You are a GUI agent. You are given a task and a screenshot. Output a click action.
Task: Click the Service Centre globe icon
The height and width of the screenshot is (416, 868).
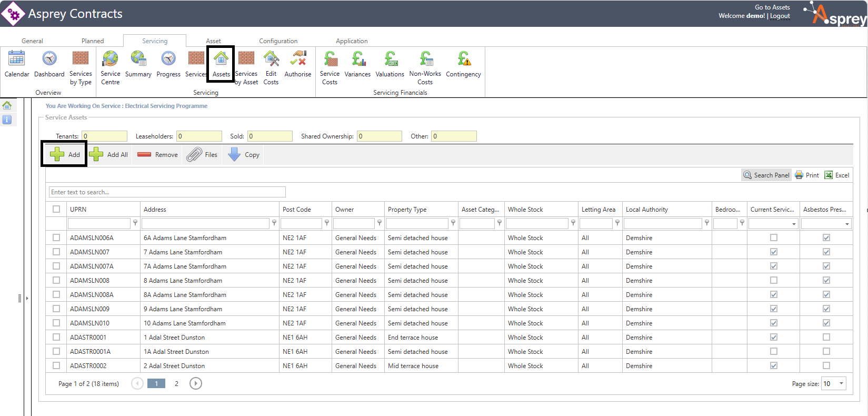coord(111,58)
